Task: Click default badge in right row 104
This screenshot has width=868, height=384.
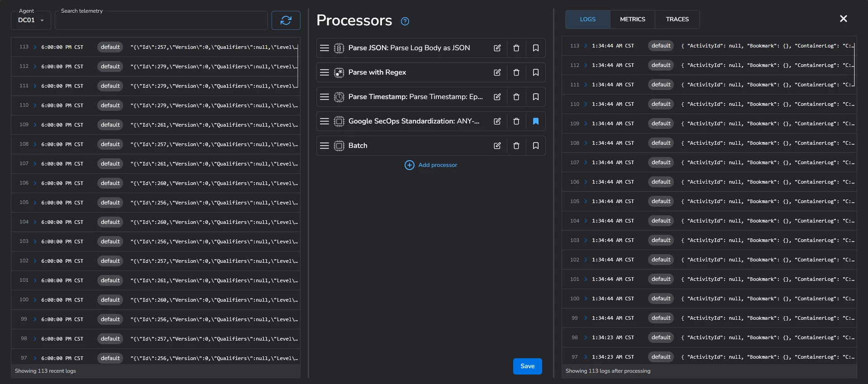Action: point(661,221)
